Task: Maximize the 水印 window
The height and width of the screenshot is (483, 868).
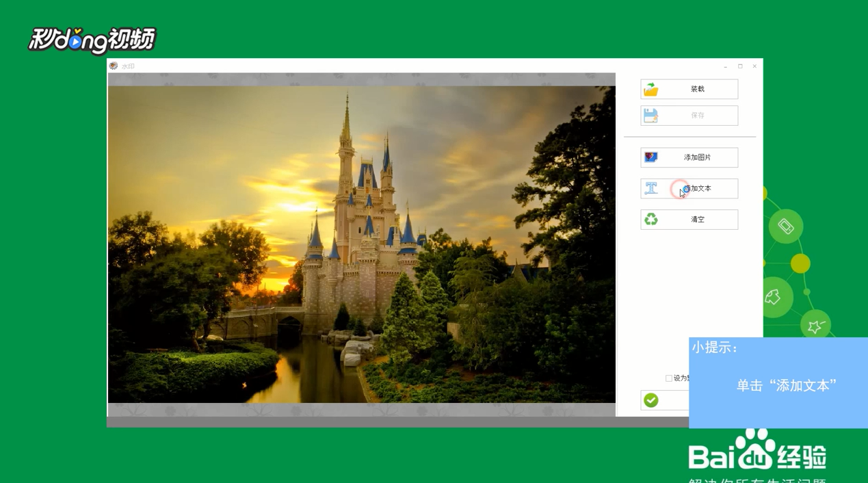Action: coord(740,66)
